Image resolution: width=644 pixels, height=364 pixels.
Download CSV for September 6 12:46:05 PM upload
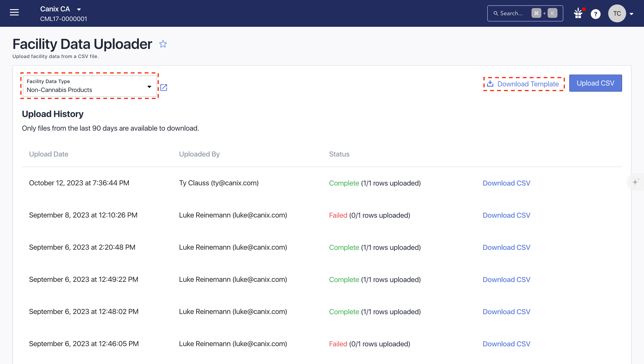tap(506, 344)
